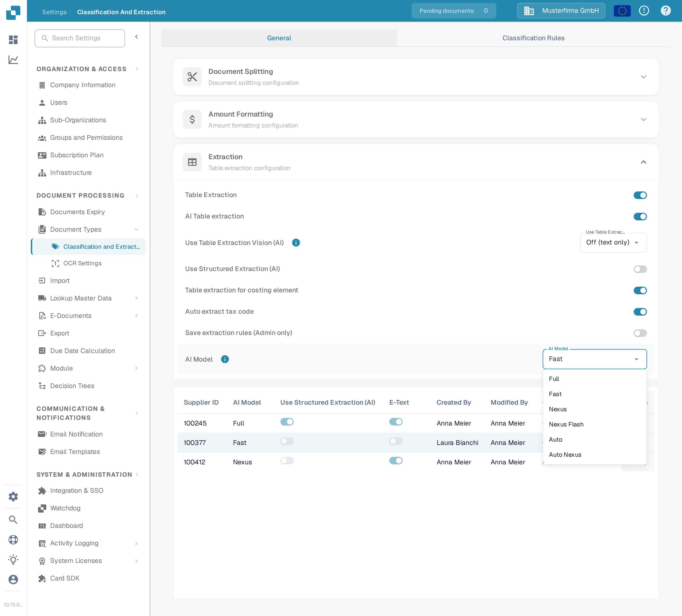The image size is (682, 616).
Task: Open the dashboard grid icon in left rail
Action: [13, 40]
